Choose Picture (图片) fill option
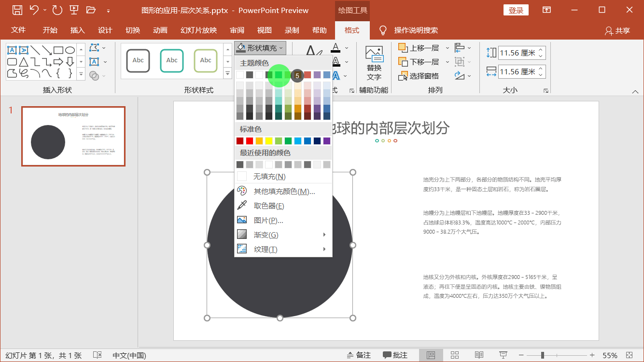 [x=283, y=221]
